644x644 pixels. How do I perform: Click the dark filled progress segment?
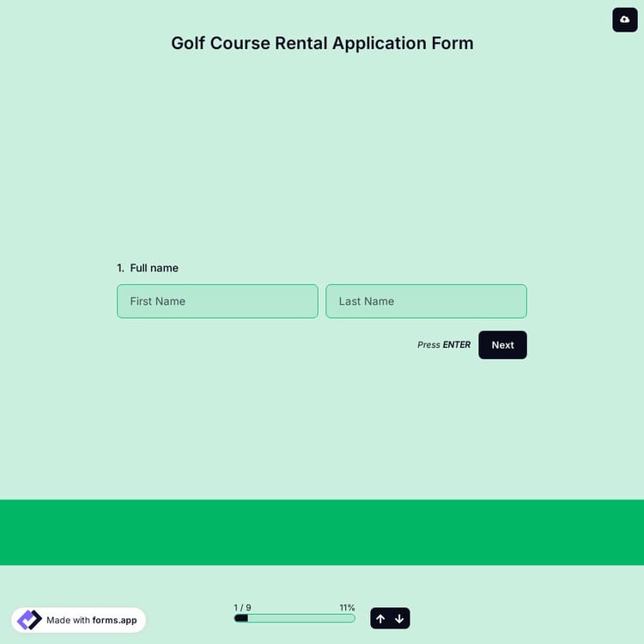(x=241, y=618)
